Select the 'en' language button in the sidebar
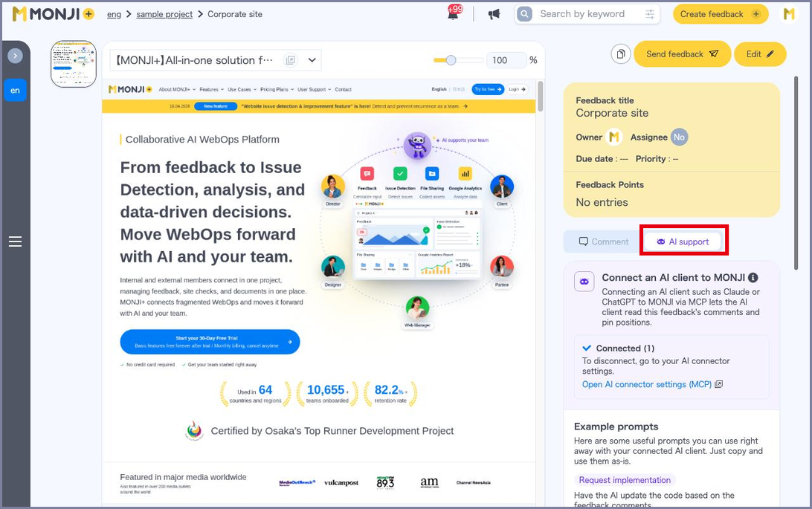812x509 pixels. (15, 91)
